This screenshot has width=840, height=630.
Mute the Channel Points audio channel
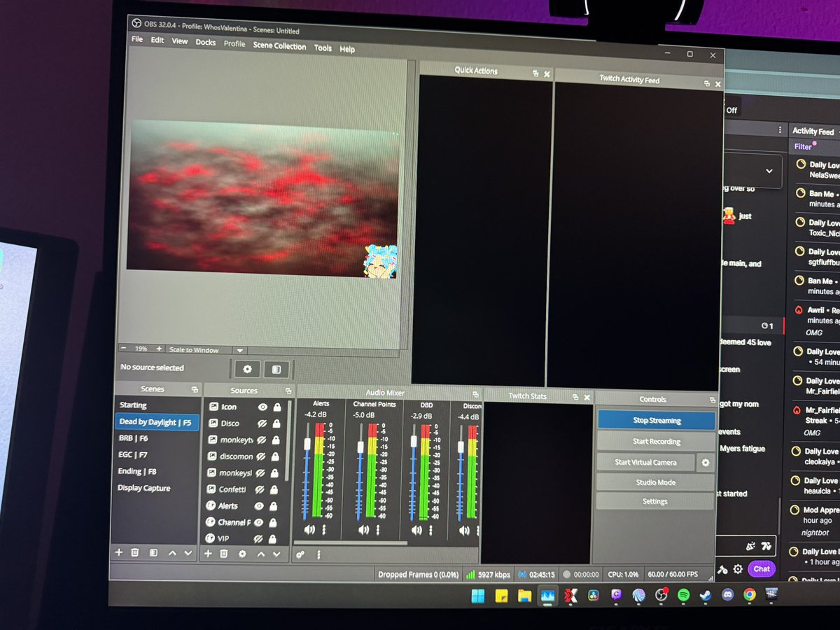pos(363,531)
